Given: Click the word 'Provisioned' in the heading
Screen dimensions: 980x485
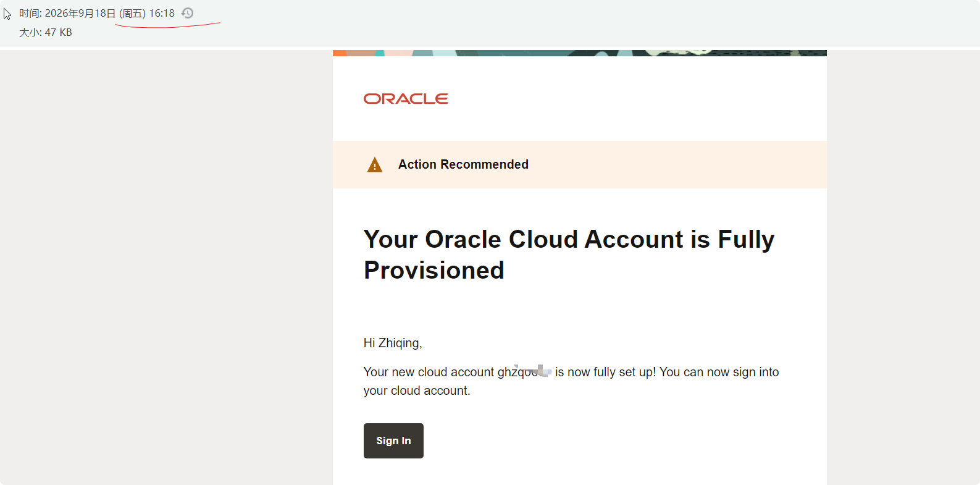Looking at the screenshot, I should pos(433,271).
